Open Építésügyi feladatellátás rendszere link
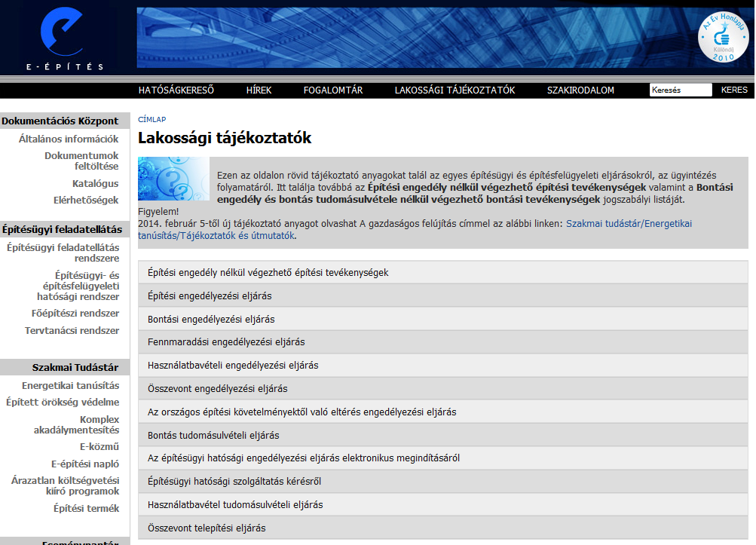 point(63,253)
